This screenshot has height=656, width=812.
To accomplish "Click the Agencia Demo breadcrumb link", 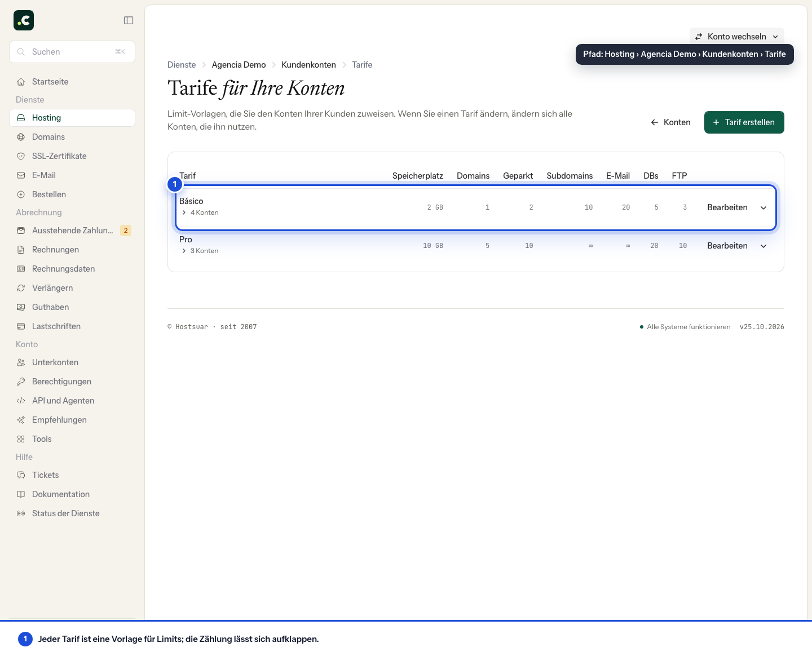I will pyautogui.click(x=239, y=65).
